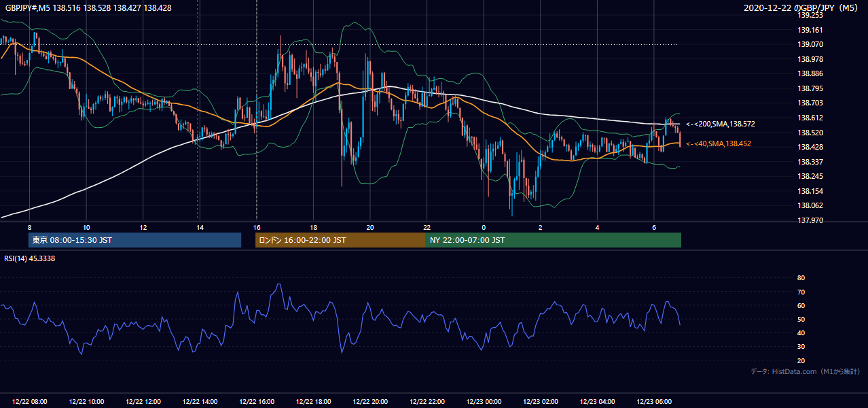Click the RSI 50 level label
868x408 pixels.
(x=801, y=319)
